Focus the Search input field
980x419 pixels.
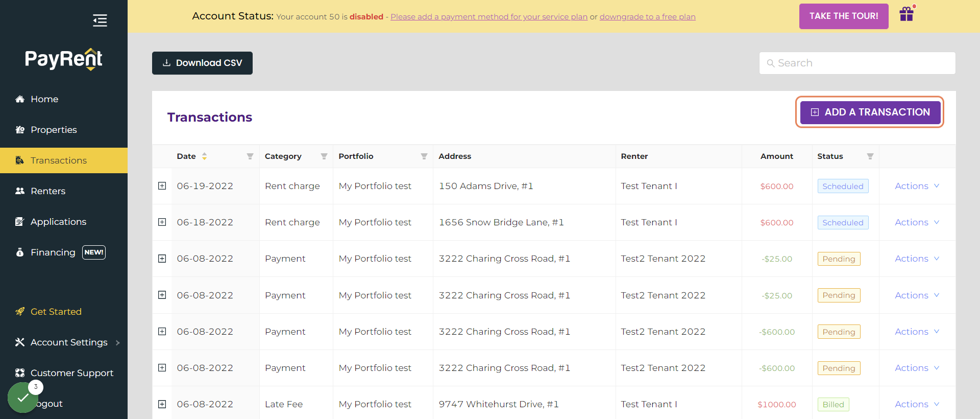pyautogui.click(x=857, y=63)
